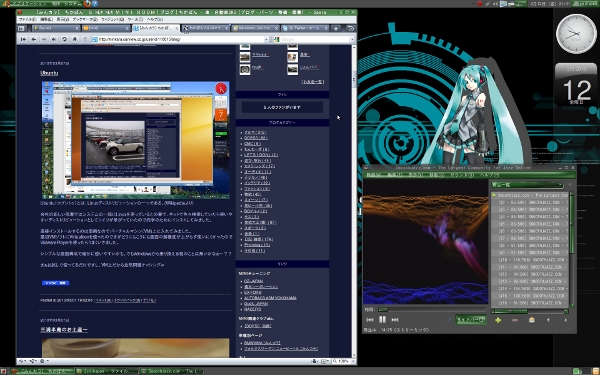Viewport: 600px width, 375px height.
Task: Expand the address bar history dropdown
Action: (x=266, y=39)
